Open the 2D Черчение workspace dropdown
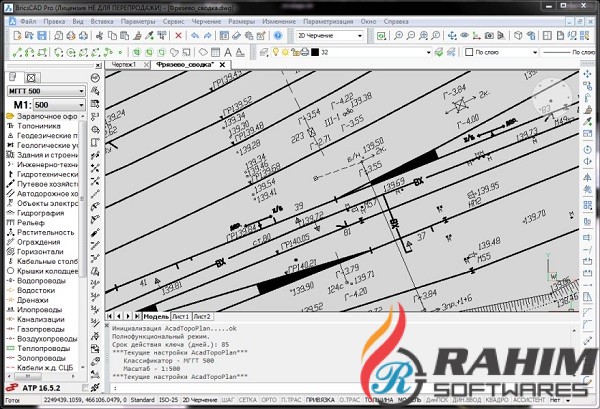Screen dimensions: 600x409 (330, 36)
